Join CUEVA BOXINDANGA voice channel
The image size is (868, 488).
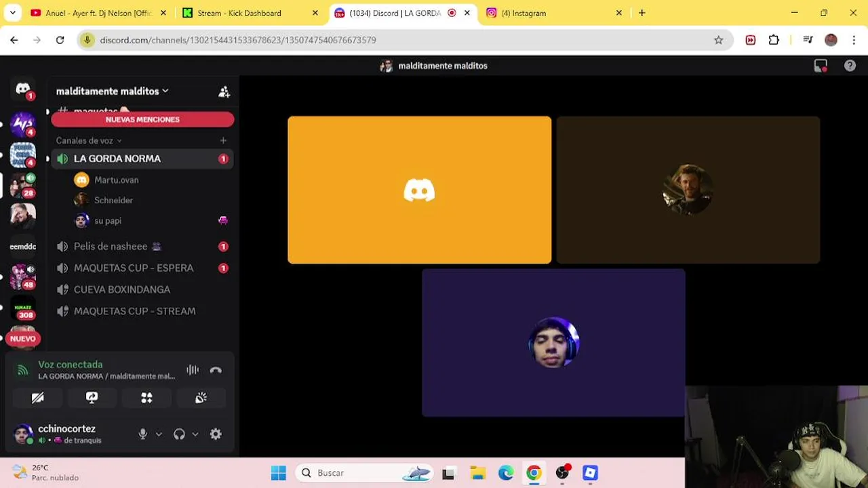coord(141,289)
